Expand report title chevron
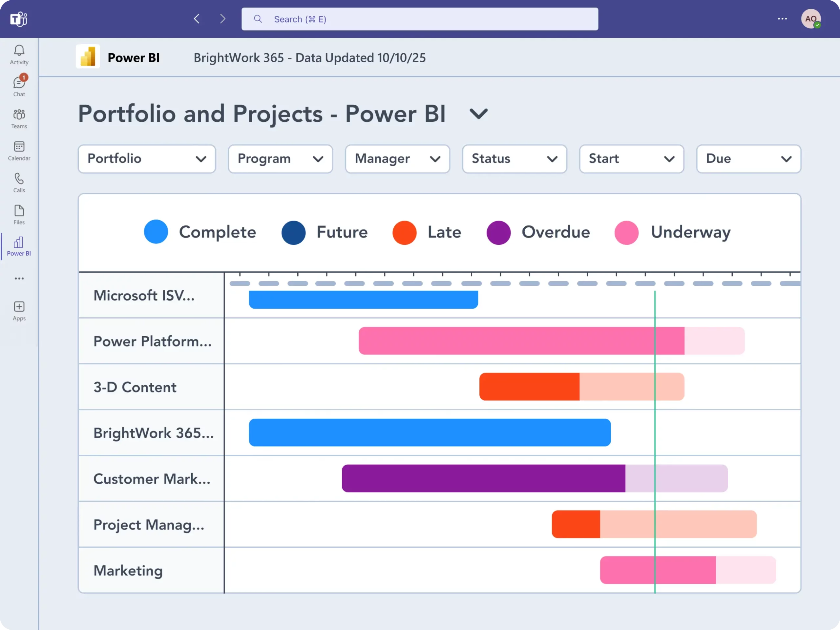The width and height of the screenshot is (840, 630). point(478,114)
